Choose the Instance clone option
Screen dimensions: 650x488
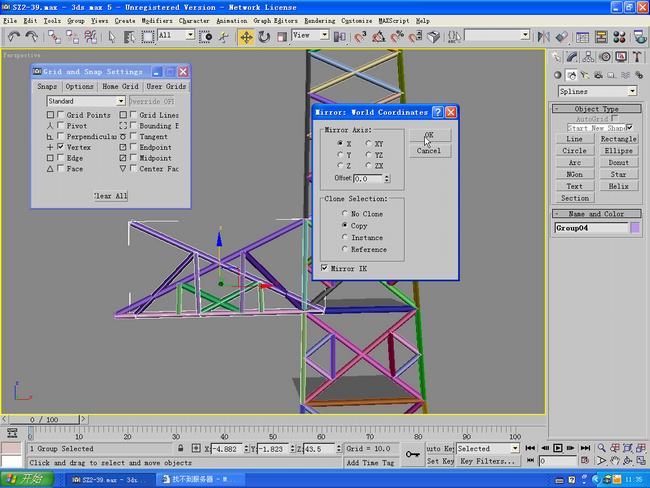pos(344,237)
